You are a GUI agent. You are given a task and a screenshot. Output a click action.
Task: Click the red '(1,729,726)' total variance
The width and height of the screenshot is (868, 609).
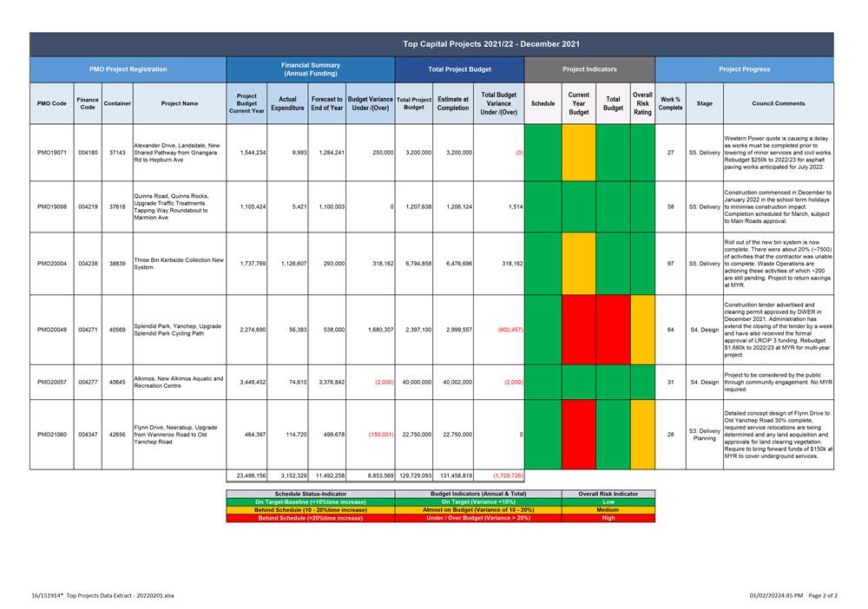[508, 475]
